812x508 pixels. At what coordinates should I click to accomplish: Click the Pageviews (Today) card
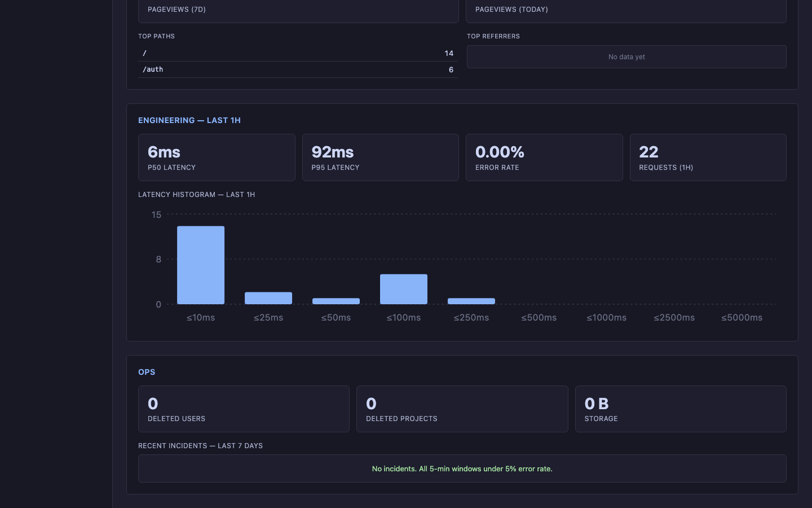(x=626, y=10)
